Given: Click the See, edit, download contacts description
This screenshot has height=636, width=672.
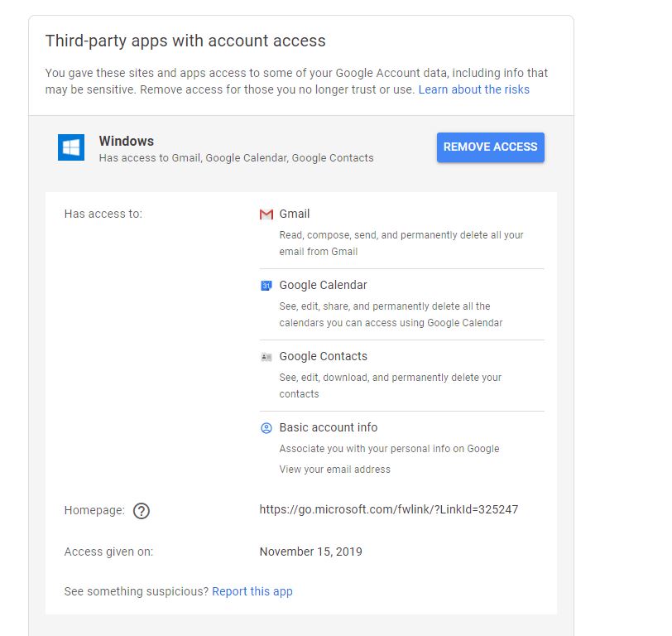Looking at the screenshot, I should [390, 386].
